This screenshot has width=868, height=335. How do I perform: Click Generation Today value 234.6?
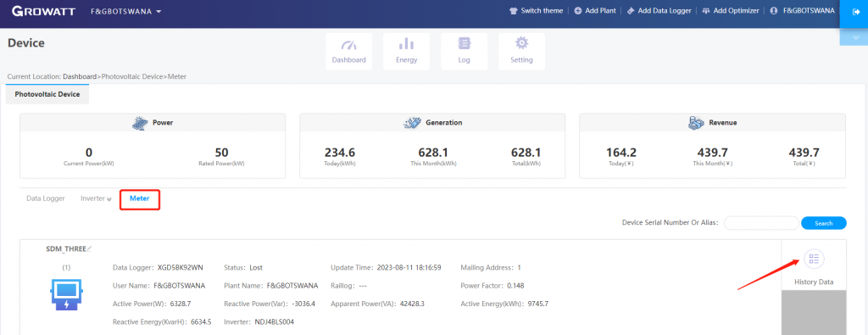[x=339, y=153]
